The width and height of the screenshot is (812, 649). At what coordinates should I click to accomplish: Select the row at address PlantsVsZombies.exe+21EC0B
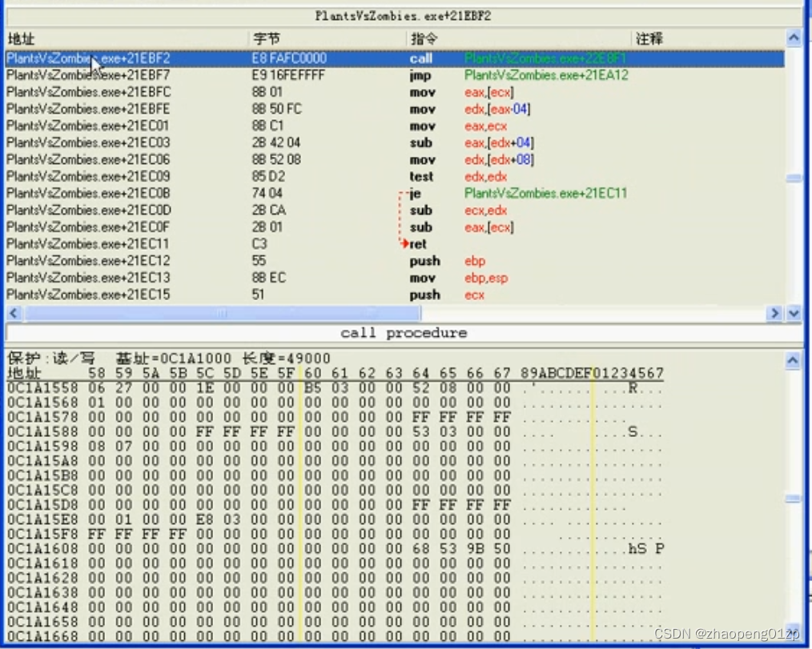[x=395, y=193]
